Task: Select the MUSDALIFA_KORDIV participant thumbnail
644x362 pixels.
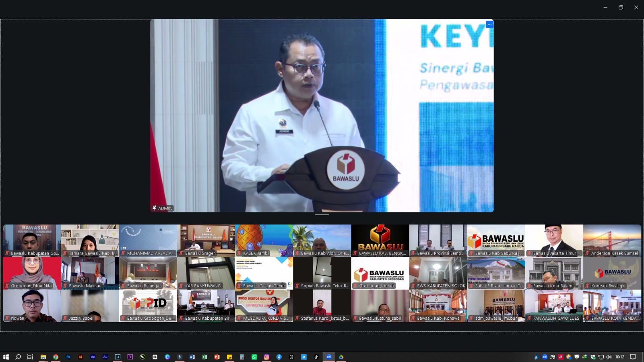Action: point(264,306)
